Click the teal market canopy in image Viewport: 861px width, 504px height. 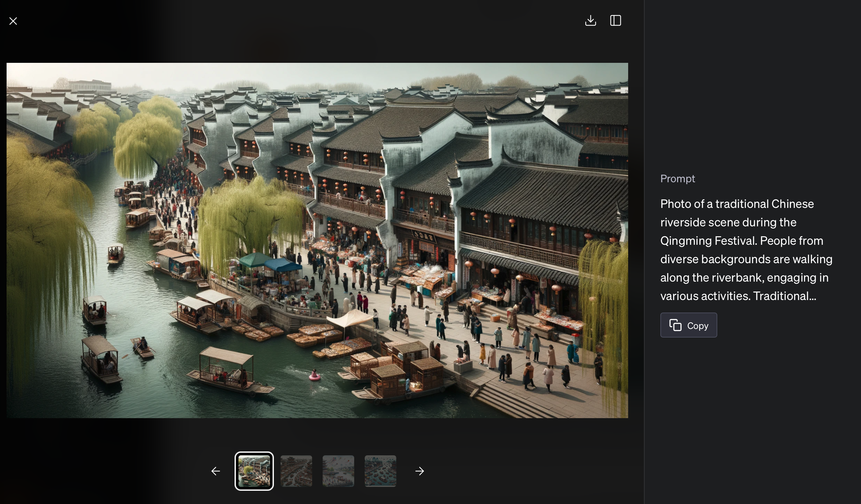[x=255, y=260]
